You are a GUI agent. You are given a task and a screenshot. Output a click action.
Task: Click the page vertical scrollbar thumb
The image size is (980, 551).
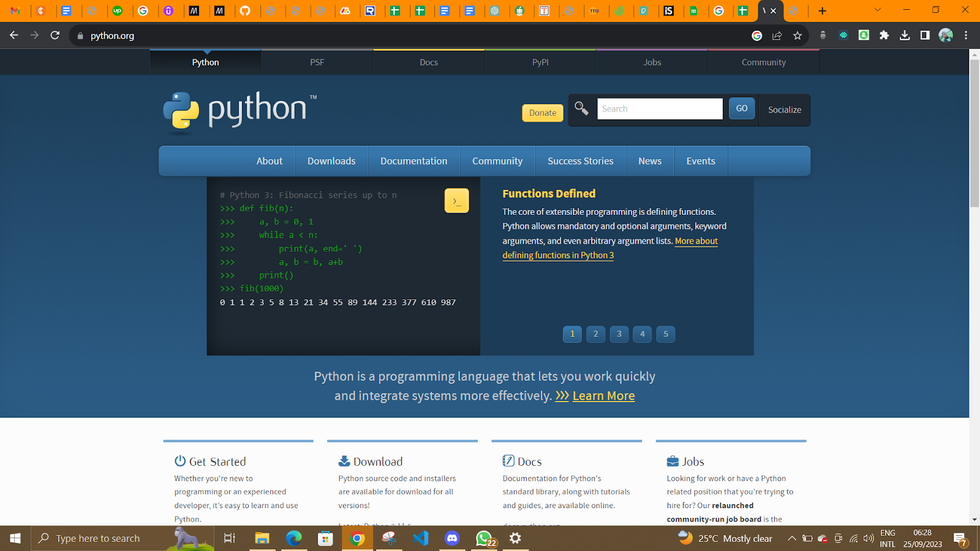tap(974, 133)
